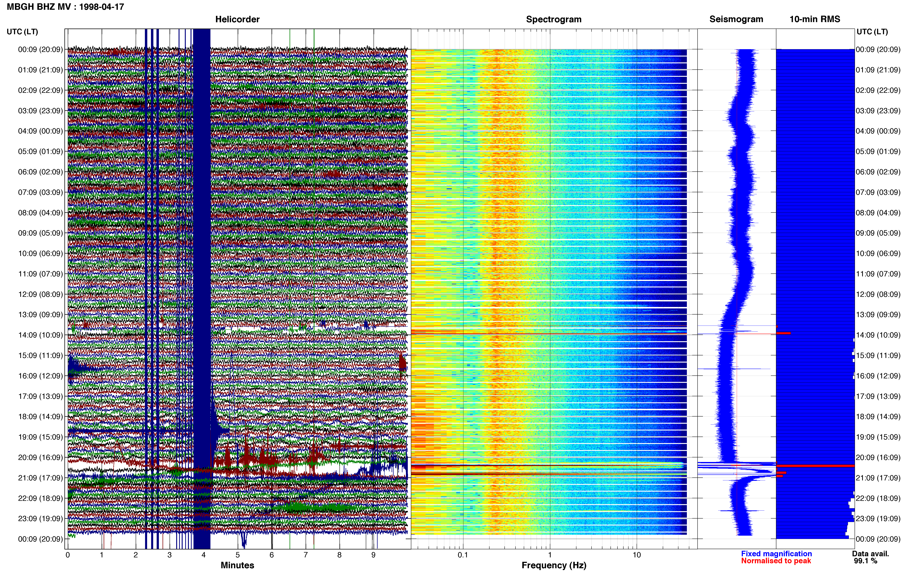Click the left '06:09 (02:09)' time label
Viewport: 924px width, 578px height.
pyautogui.click(x=41, y=172)
